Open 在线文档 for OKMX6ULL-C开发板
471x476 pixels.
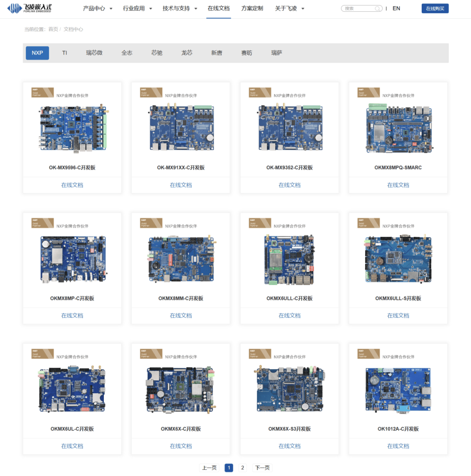(290, 316)
